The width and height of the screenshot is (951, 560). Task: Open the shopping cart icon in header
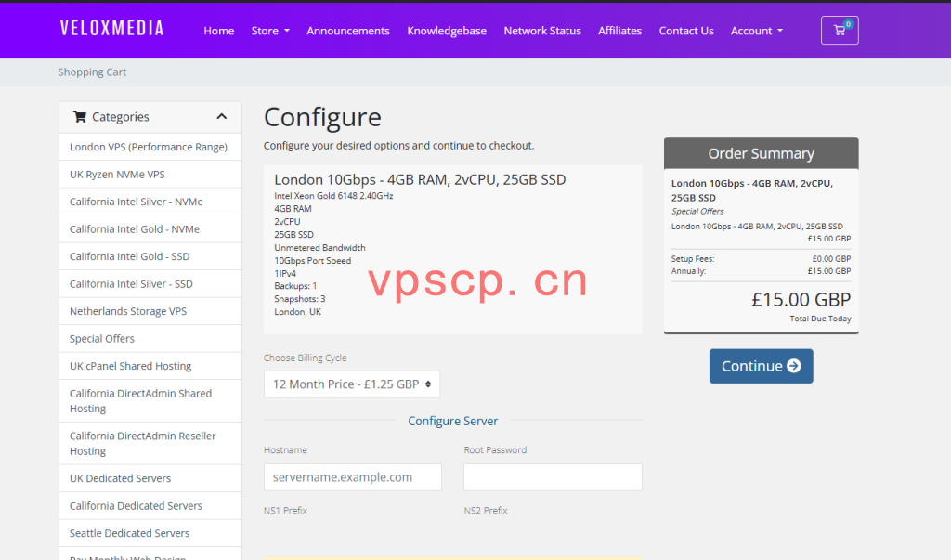click(x=840, y=31)
